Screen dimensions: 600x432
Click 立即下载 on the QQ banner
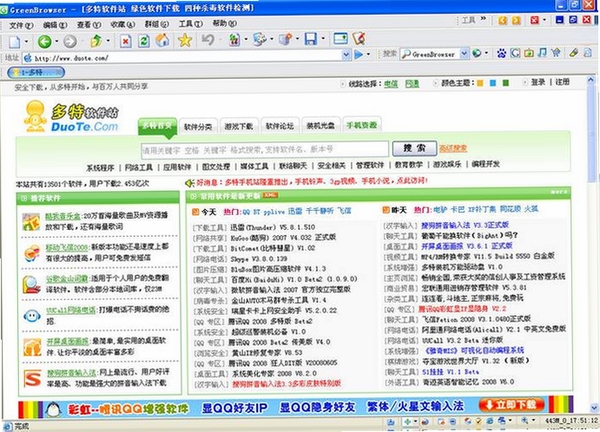[512, 405]
